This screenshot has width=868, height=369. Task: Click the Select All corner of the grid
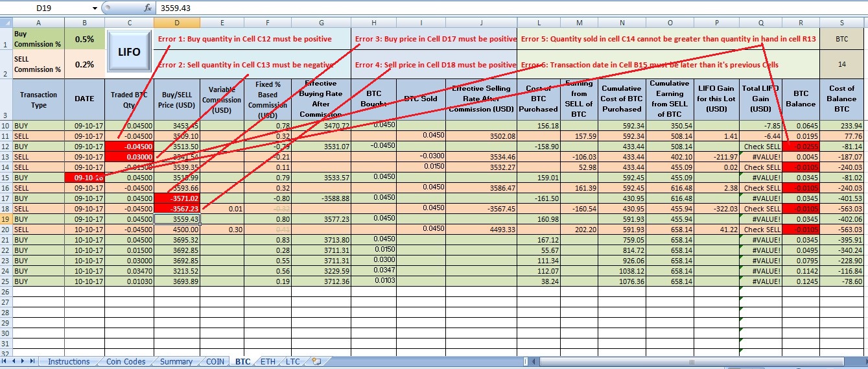(x=6, y=23)
